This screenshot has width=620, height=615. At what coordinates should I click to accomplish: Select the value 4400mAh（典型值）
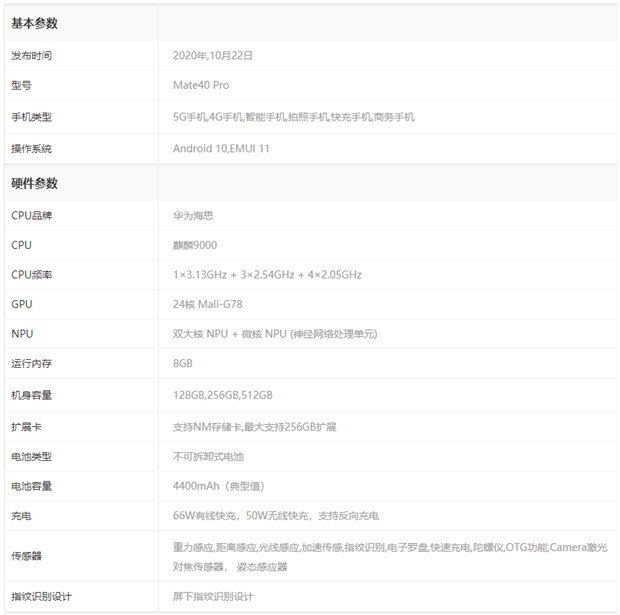pyautogui.click(x=219, y=486)
